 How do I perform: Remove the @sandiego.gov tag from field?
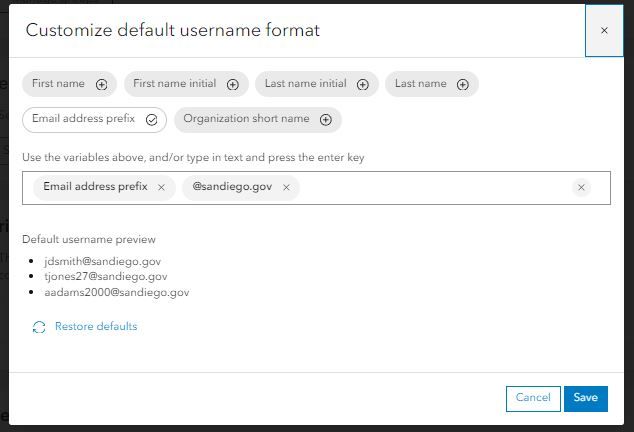(286, 187)
